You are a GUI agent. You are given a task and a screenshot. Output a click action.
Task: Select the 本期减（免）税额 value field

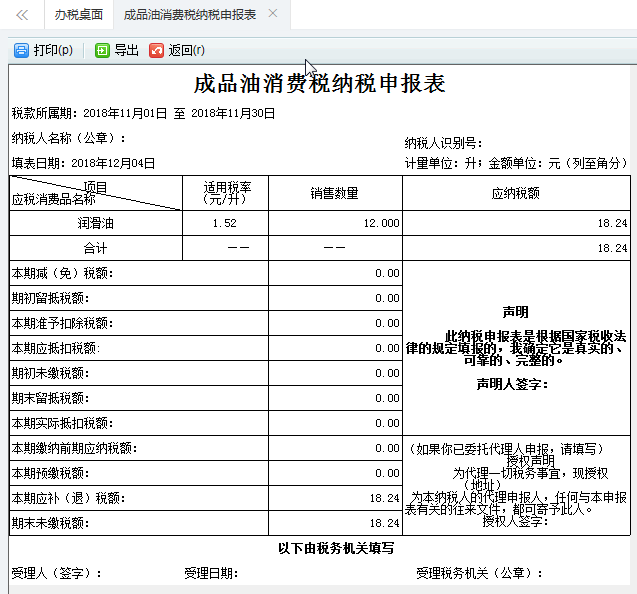coord(335,273)
